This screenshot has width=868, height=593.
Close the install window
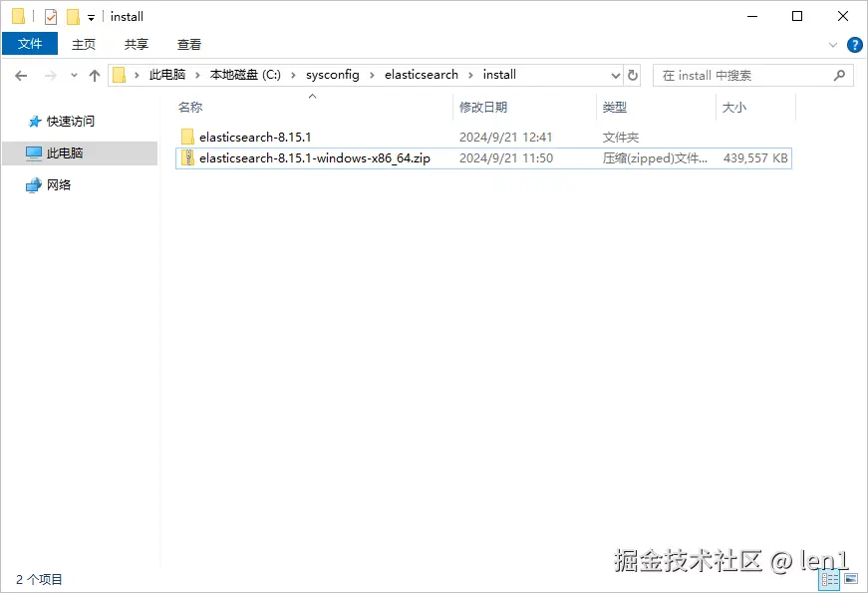[842, 17]
